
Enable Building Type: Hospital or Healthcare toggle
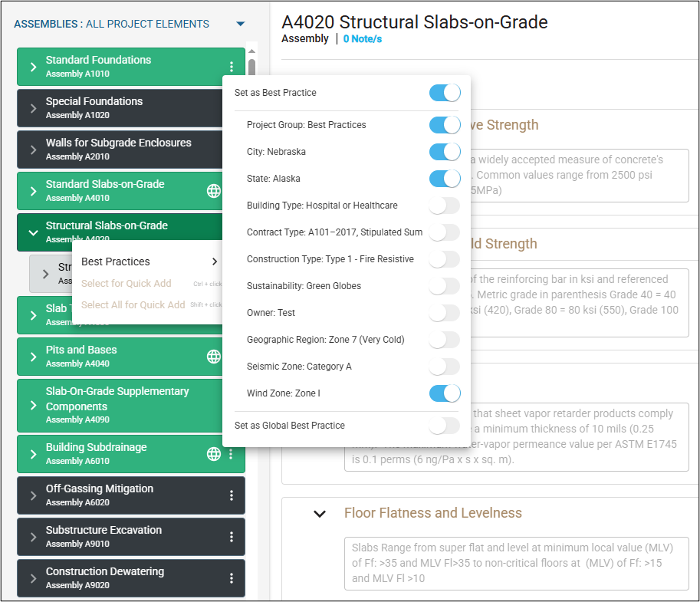(x=445, y=206)
